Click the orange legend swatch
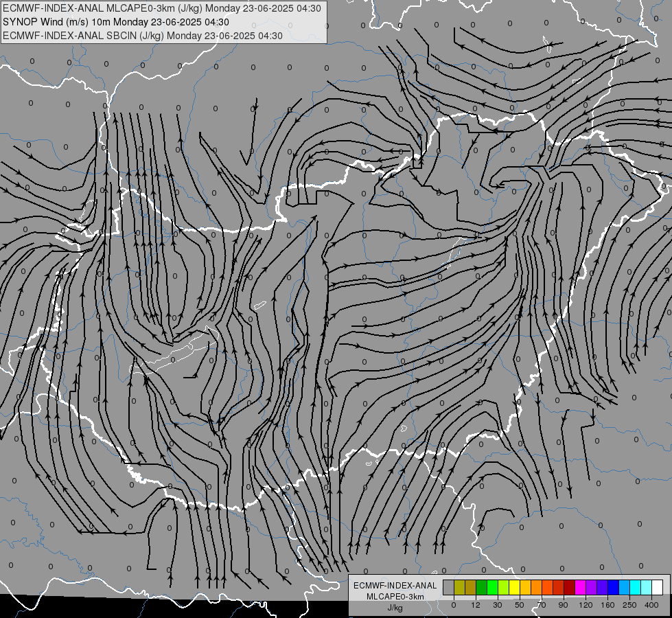672x618 pixels. click(x=537, y=587)
